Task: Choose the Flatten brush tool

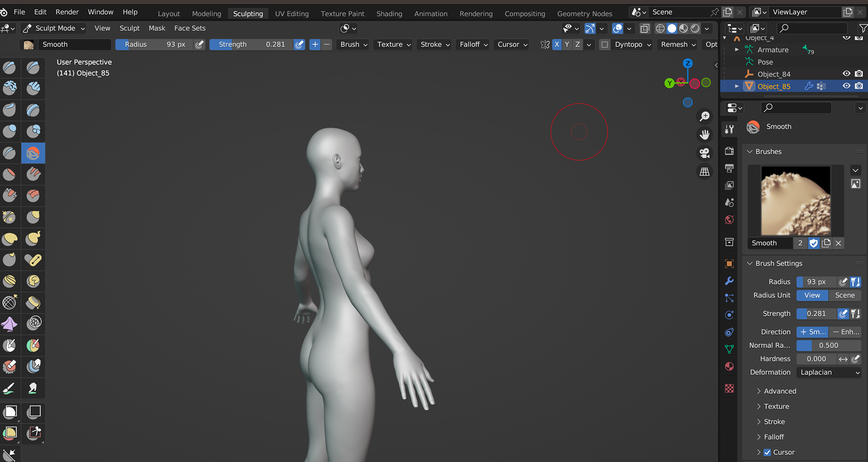Action: click(9, 174)
